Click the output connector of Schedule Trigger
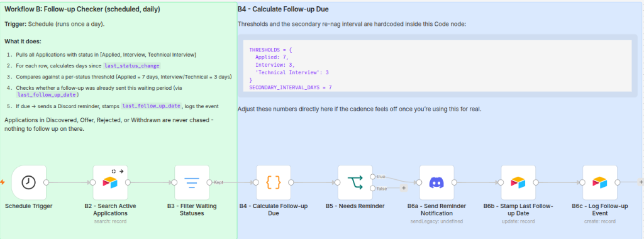The image size is (644, 239). [47, 182]
